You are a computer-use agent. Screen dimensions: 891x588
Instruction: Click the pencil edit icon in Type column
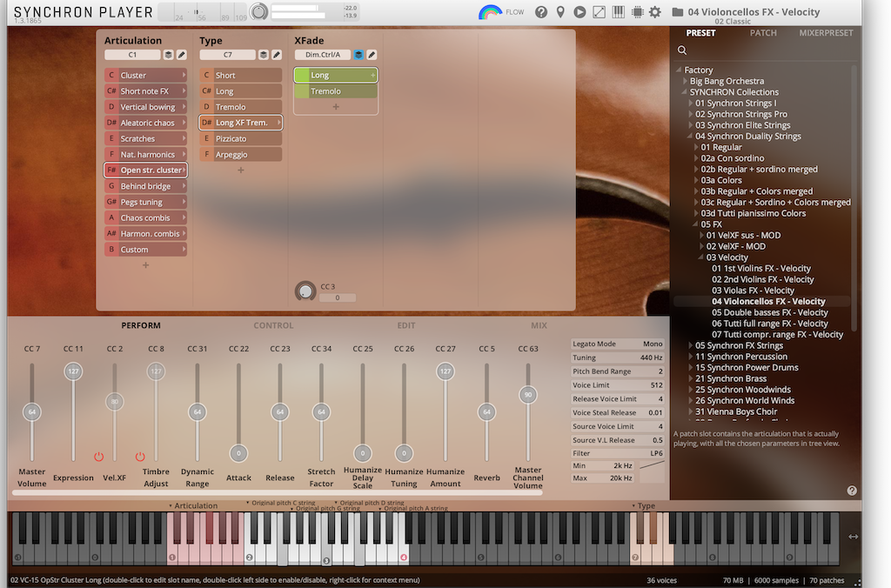coord(277,55)
